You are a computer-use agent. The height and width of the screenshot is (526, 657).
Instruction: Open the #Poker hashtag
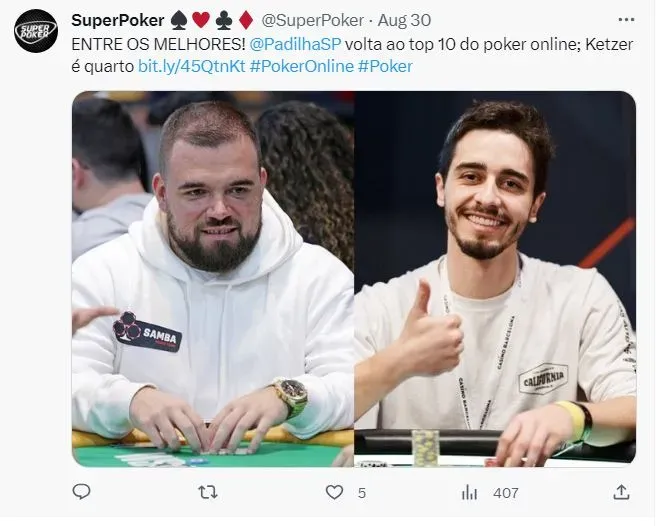point(385,66)
